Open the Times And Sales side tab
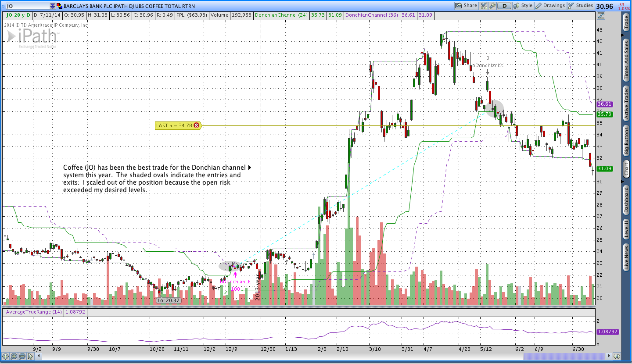Viewport: 632px width, 364px height. tap(627, 60)
